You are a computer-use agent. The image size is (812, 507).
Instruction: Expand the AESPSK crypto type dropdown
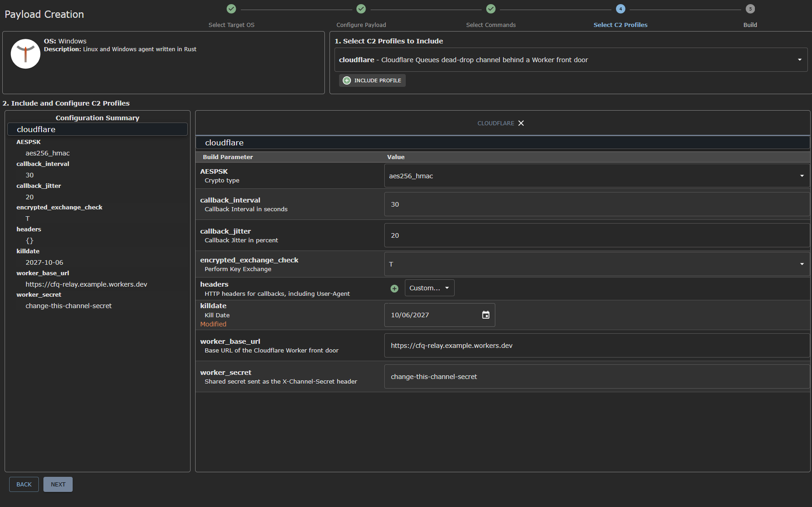click(597, 176)
